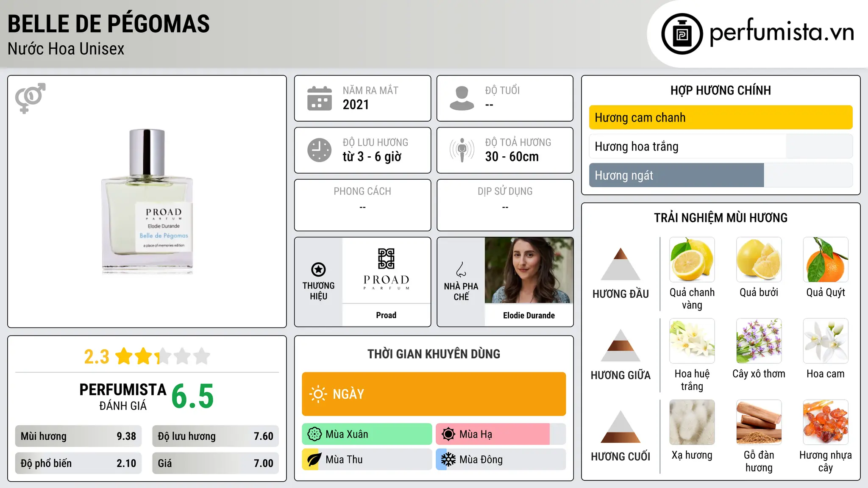
Task: Click the sun icon in the Ngày bar
Action: tap(318, 394)
